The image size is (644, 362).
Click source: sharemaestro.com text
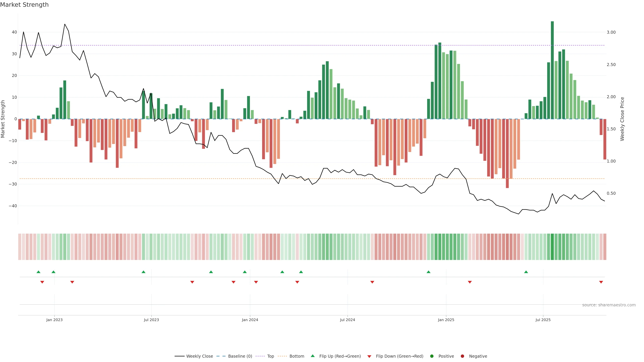(609, 305)
